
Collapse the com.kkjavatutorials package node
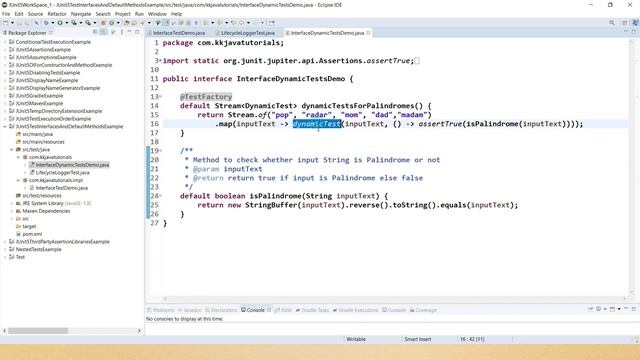pos(18,157)
